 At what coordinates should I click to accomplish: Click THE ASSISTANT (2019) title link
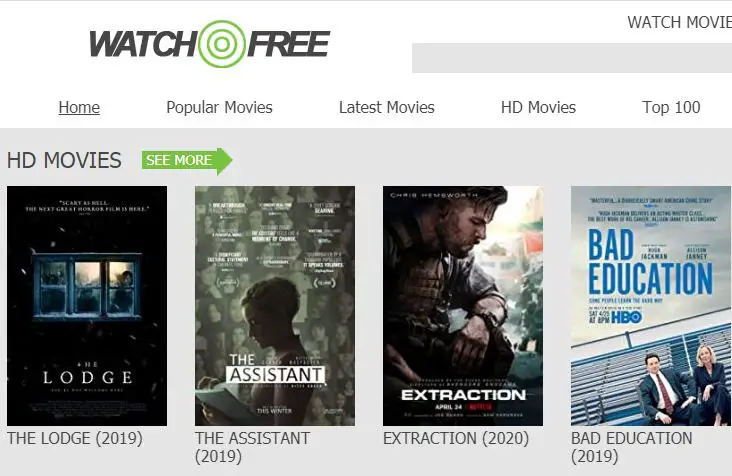(252, 447)
